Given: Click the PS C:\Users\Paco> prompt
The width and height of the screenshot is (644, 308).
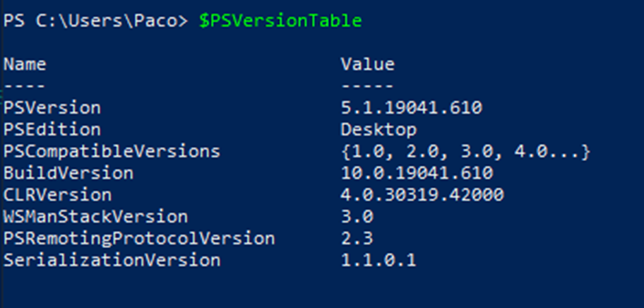Looking at the screenshot, I should 96,21.
